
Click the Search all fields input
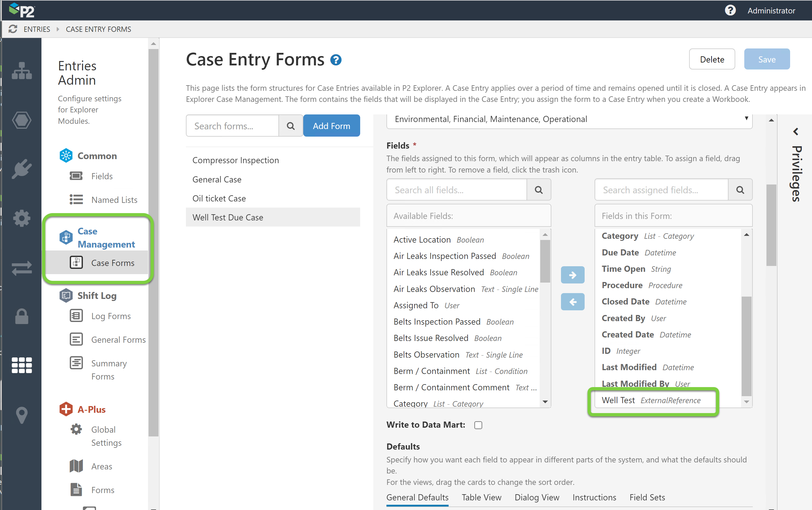[x=456, y=190]
